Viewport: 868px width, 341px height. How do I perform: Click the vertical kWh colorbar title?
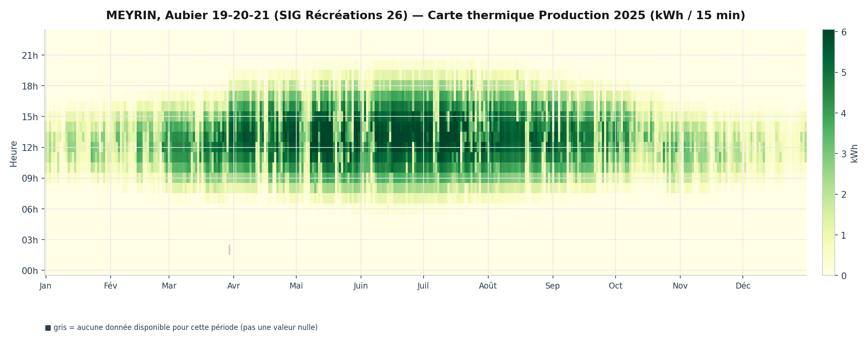pos(854,154)
